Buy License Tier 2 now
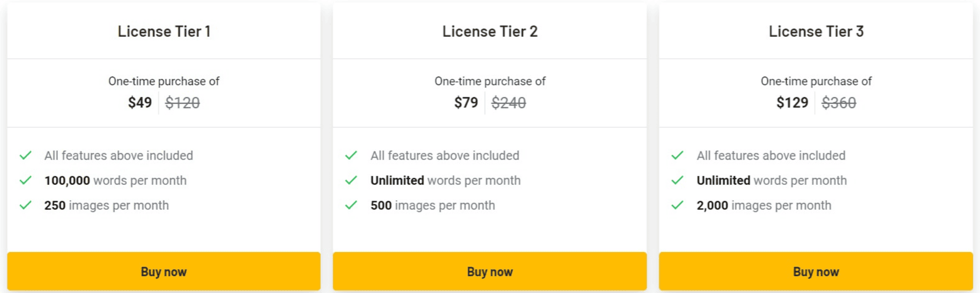The width and height of the screenshot is (980, 293). [490, 271]
